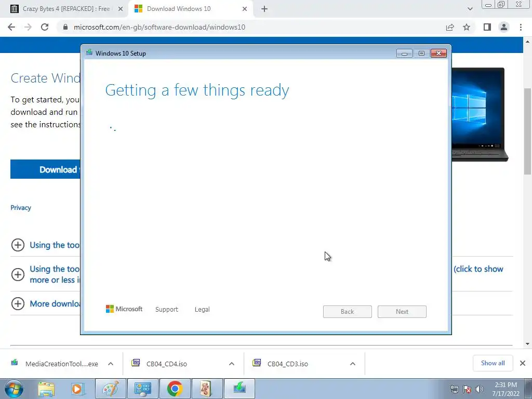The image size is (532, 399).
Task: Click Show all downloads button
Action: coord(493,363)
